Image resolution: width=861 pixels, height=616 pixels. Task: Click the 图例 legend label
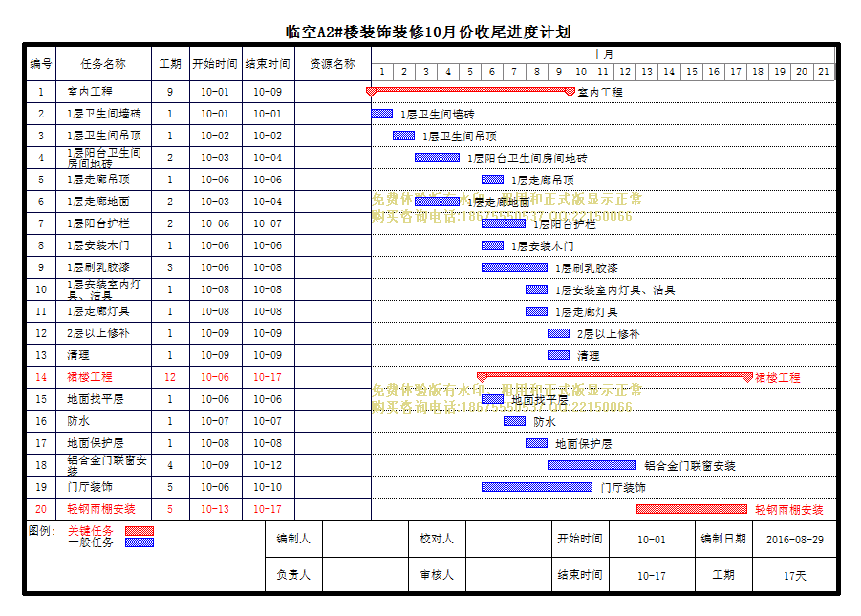point(42,530)
